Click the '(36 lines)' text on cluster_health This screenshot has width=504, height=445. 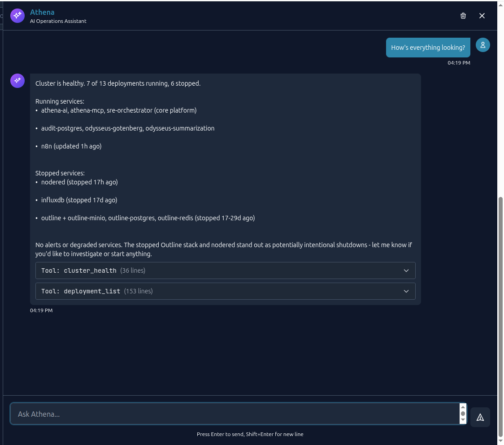132,270
